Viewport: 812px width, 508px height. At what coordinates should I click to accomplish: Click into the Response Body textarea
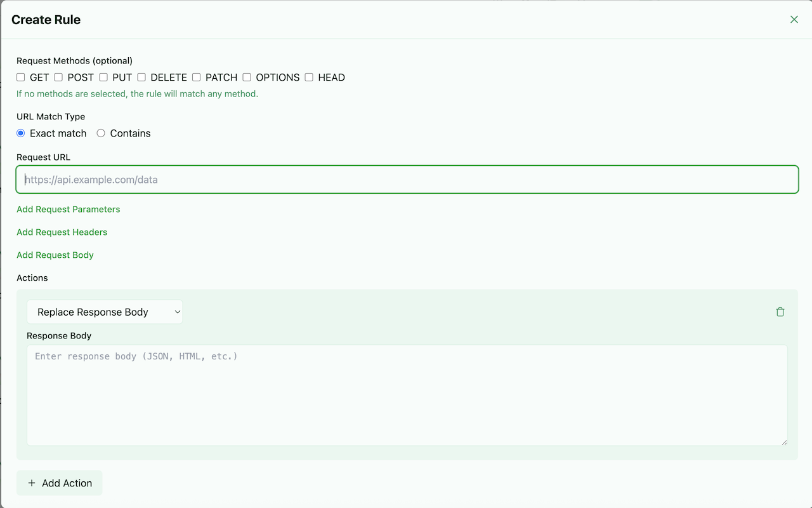(x=407, y=395)
